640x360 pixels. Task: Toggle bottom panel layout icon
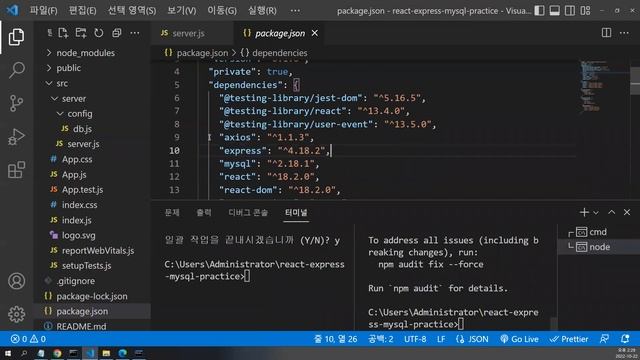click(x=555, y=11)
